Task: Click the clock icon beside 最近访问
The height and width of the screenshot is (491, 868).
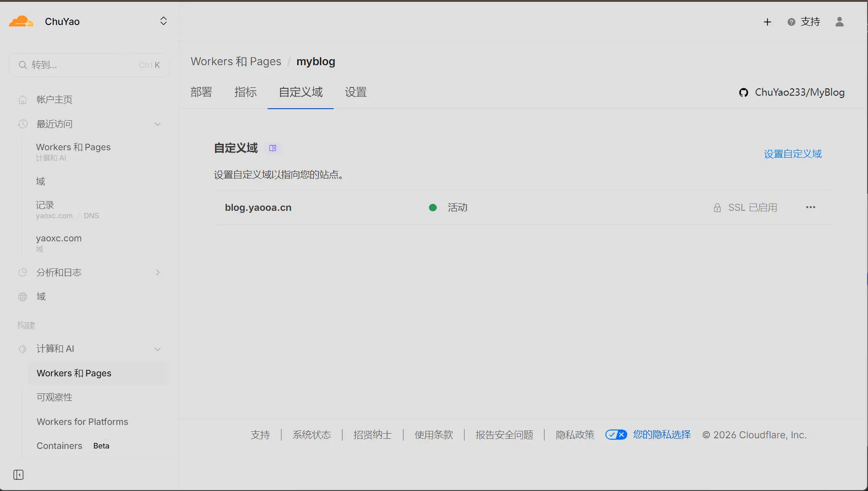Action: [x=23, y=124]
